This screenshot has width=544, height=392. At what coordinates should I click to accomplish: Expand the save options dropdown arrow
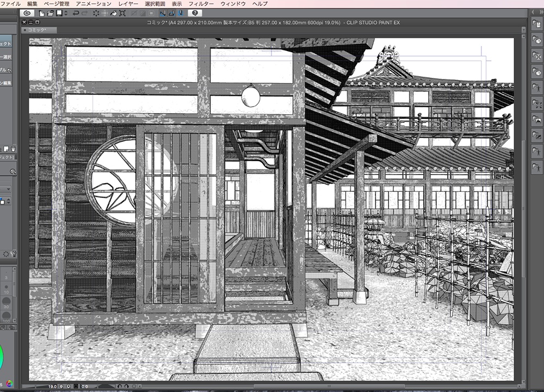(65, 14)
